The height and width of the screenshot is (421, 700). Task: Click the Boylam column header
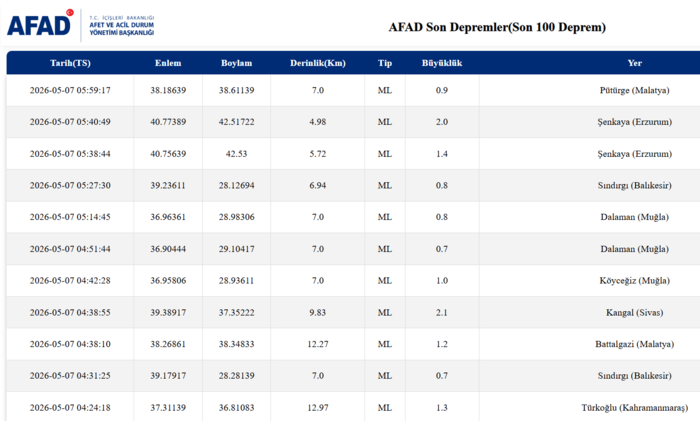click(x=236, y=63)
